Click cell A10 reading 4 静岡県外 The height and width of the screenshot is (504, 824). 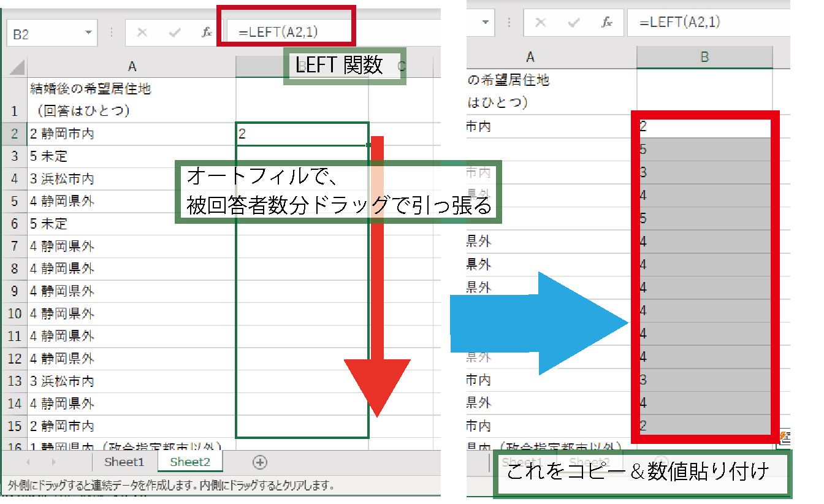131,314
